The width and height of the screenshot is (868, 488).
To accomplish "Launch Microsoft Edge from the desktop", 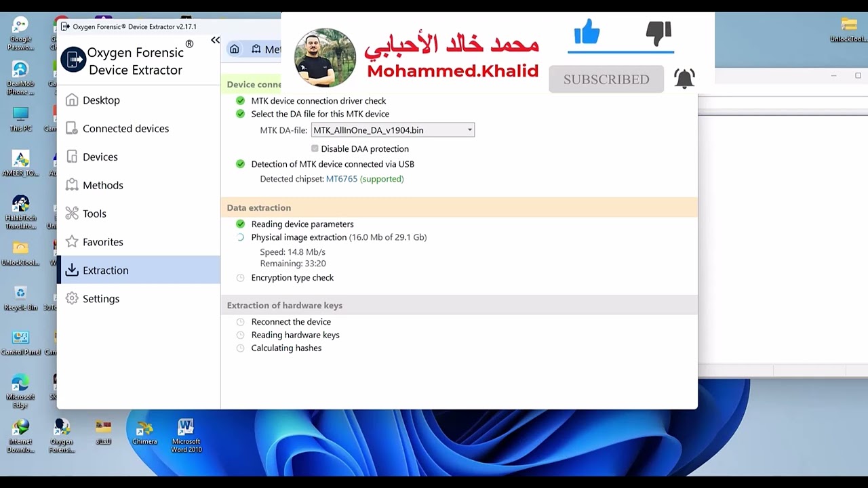I will pos(20,391).
